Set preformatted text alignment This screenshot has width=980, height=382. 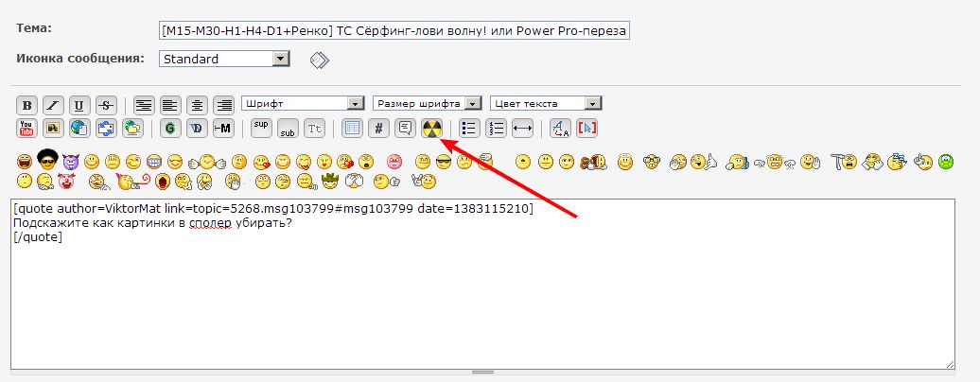pos(145,105)
